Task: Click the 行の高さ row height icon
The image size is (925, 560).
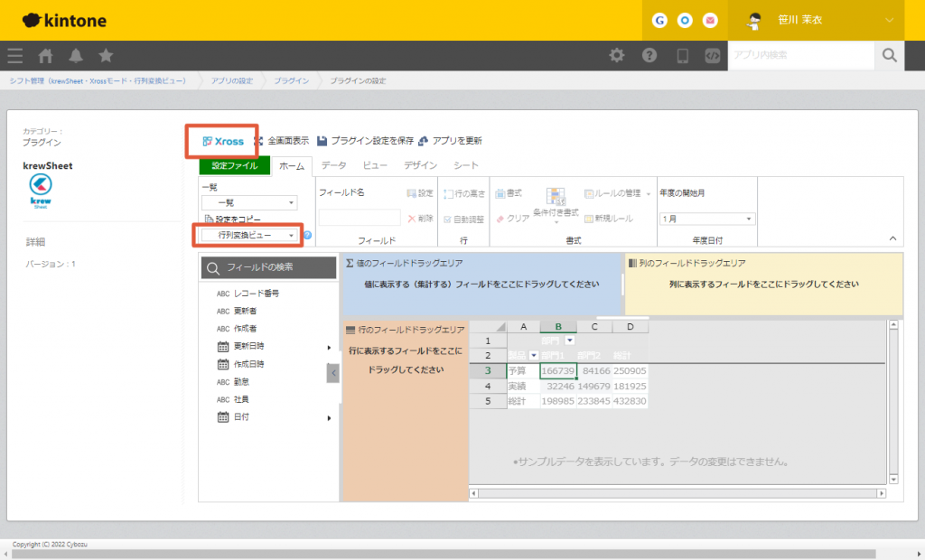Action: click(x=464, y=193)
